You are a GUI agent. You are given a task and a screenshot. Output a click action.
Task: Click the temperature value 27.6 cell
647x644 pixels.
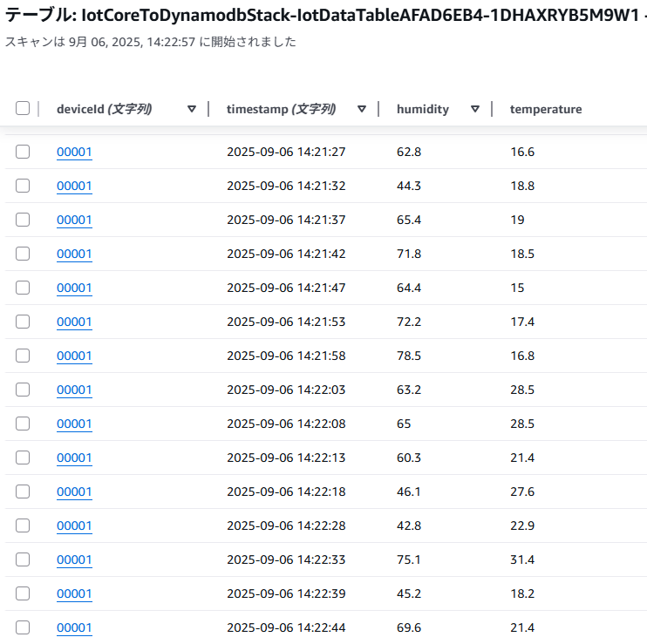click(x=522, y=491)
